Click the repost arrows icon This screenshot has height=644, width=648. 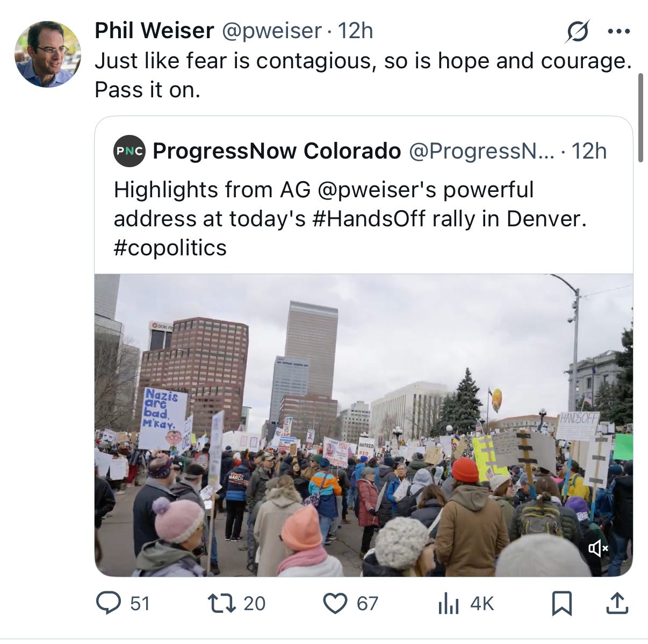pos(222,603)
